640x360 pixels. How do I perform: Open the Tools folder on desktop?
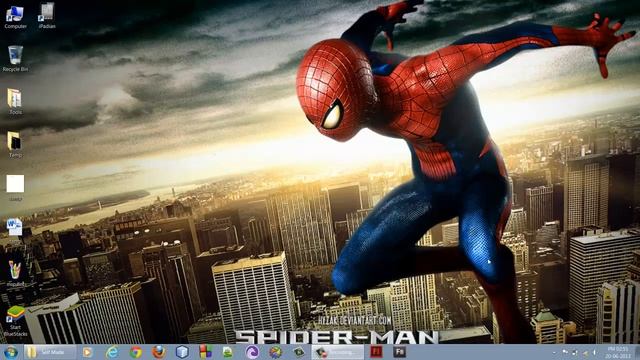click(15, 101)
